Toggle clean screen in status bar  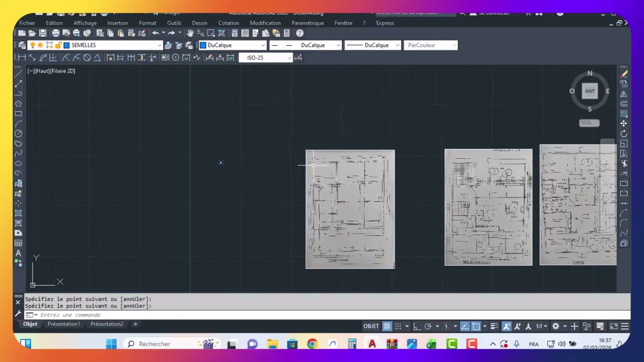[614, 326]
